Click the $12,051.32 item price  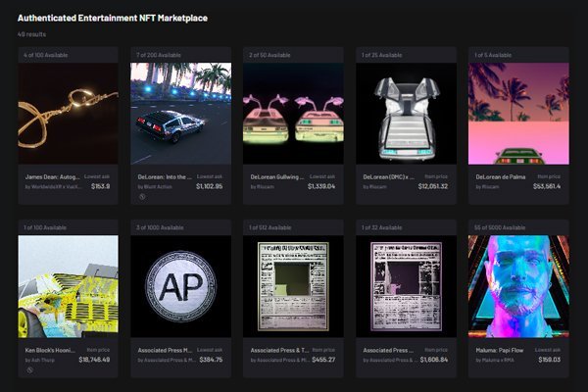tap(433, 186)
